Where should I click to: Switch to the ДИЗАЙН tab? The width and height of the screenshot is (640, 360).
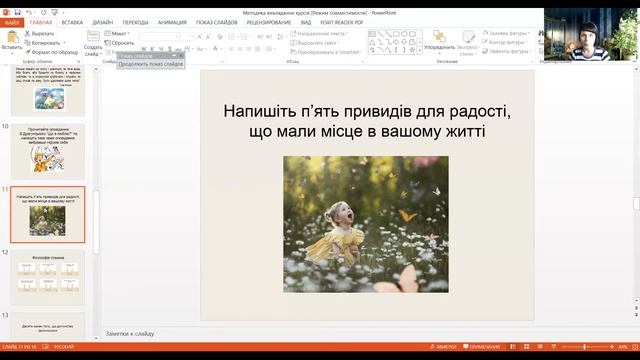point(103,22)
